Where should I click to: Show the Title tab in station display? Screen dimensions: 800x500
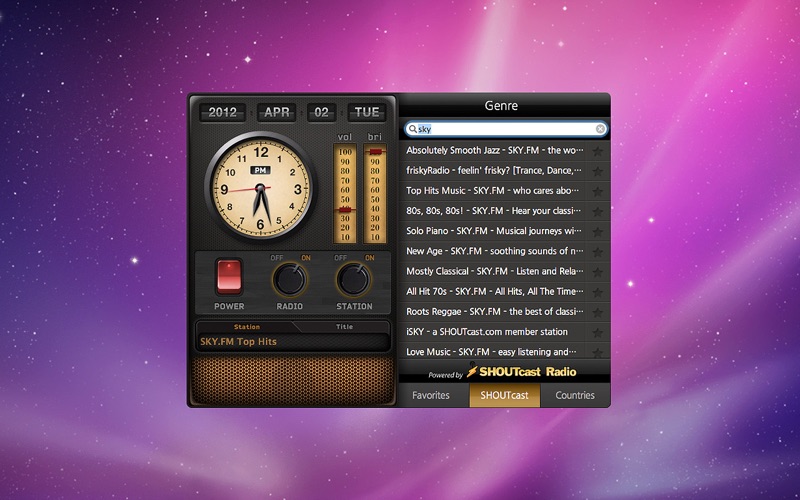coord(344,327)
